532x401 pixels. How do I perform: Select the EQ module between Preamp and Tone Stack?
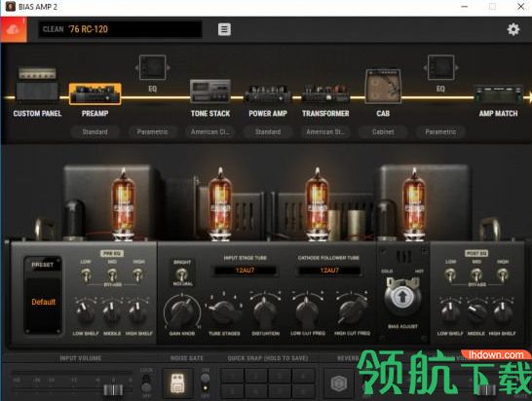click(x=152, y=68)
